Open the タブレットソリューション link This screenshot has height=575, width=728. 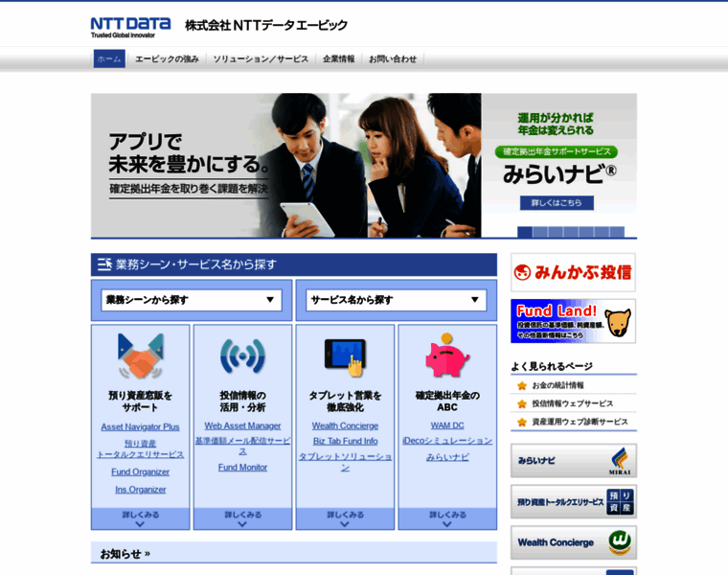click(x=345, y=462)
